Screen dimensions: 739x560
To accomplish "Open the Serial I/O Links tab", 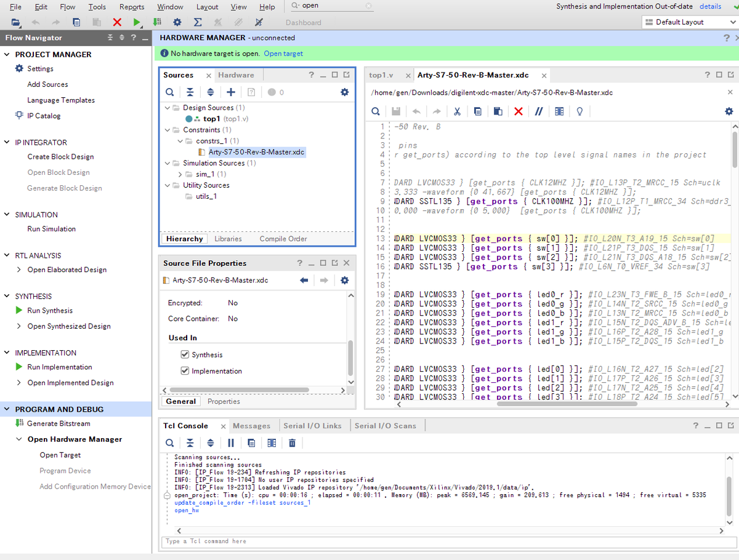I will (312, 426).
